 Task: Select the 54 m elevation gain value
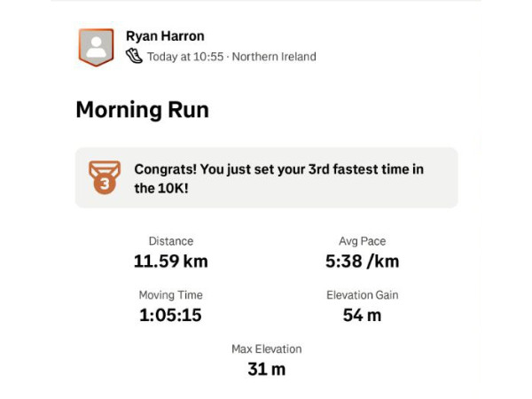click(x=362, y=315)
